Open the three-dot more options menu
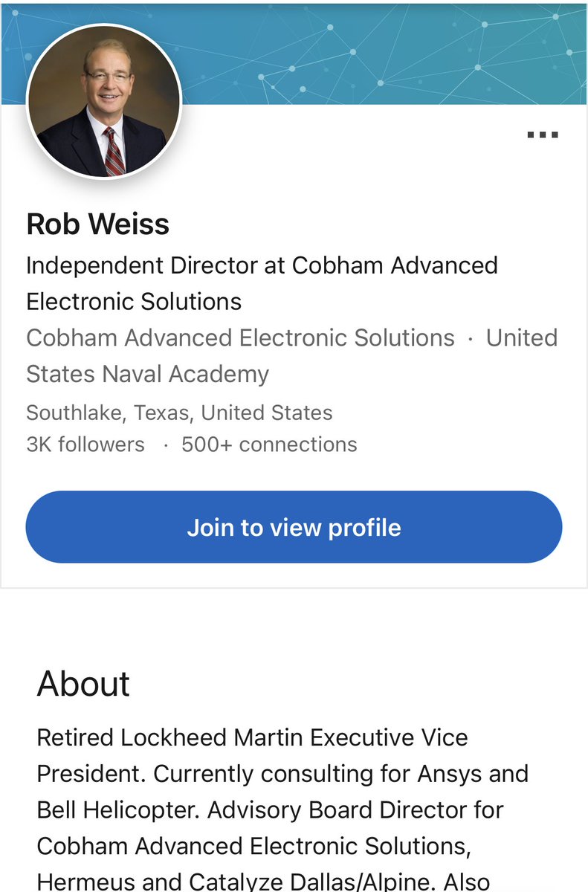The width and height of the screenshot is (588, 892). pyautogui.click(x=542, y=135)
